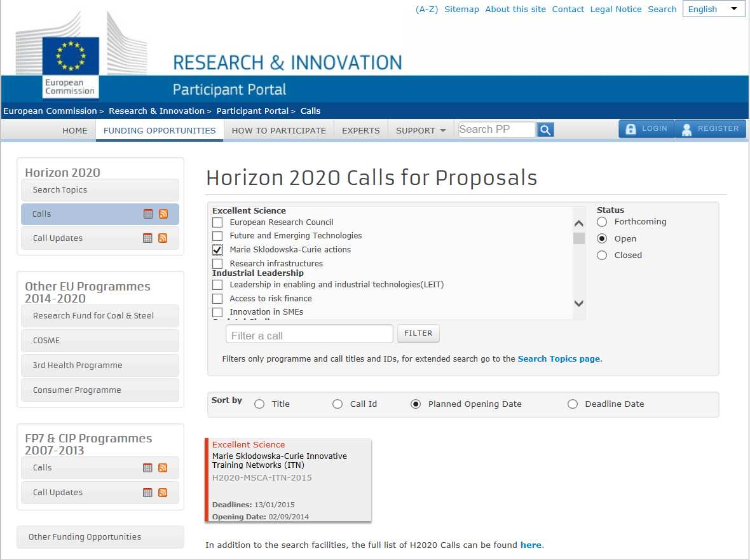750x560 pixels.
Task: Tick the Access to risk finance checkbox
Action: (x=217, y=298)
